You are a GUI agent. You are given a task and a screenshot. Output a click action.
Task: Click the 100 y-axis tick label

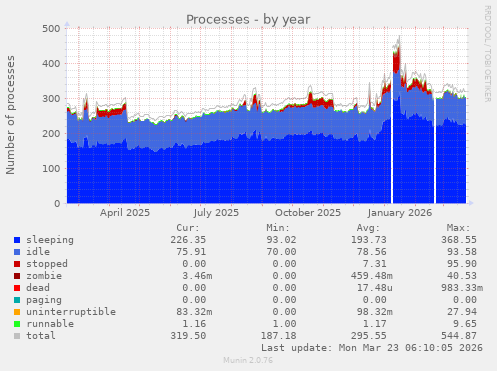(51, 169)
